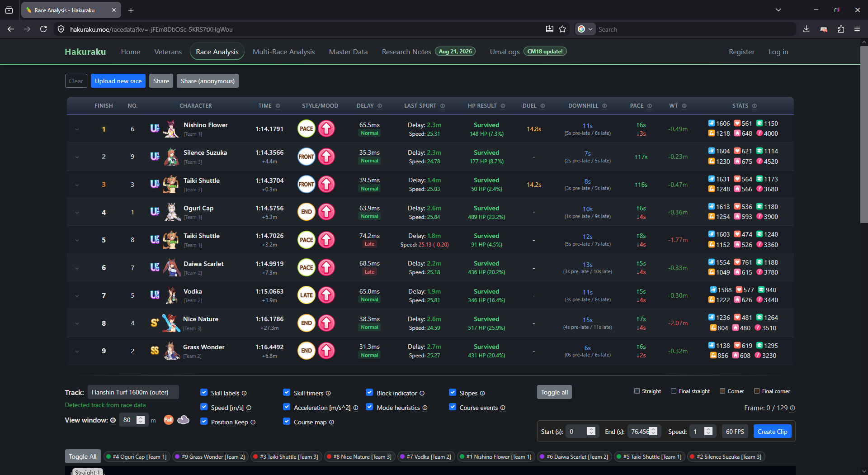This screenshot has height=475, width=868.
Task: Toggle the Course map checkbox
Action: click(x=287, y=422)
